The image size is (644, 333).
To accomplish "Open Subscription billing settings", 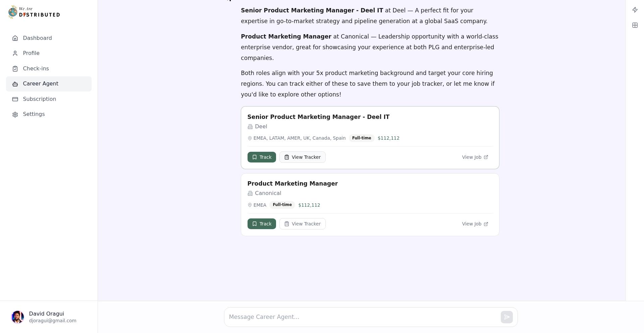I will (x=39, y=99).
